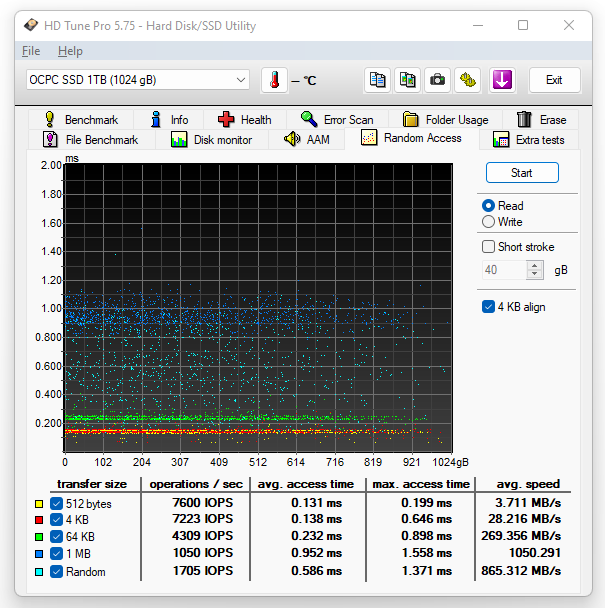Click the Extra tests icon
This screenshot has height=608, width=605.
click(501, 139)
